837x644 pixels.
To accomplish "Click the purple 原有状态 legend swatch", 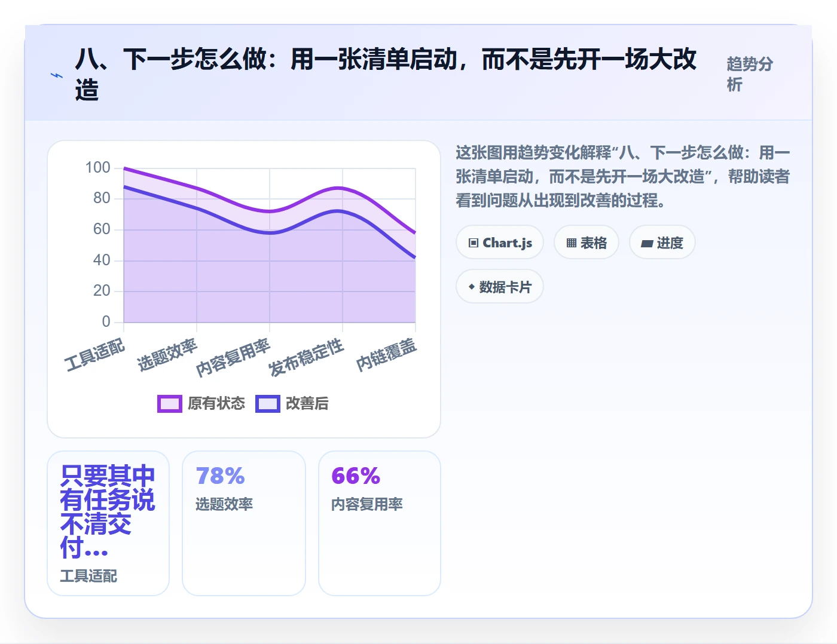I will [170, 404].
